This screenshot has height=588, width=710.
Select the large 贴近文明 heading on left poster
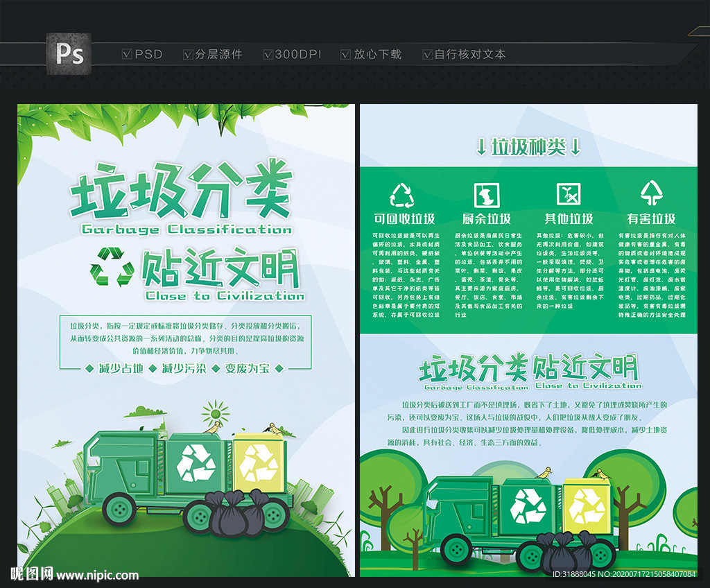(220, 268)
